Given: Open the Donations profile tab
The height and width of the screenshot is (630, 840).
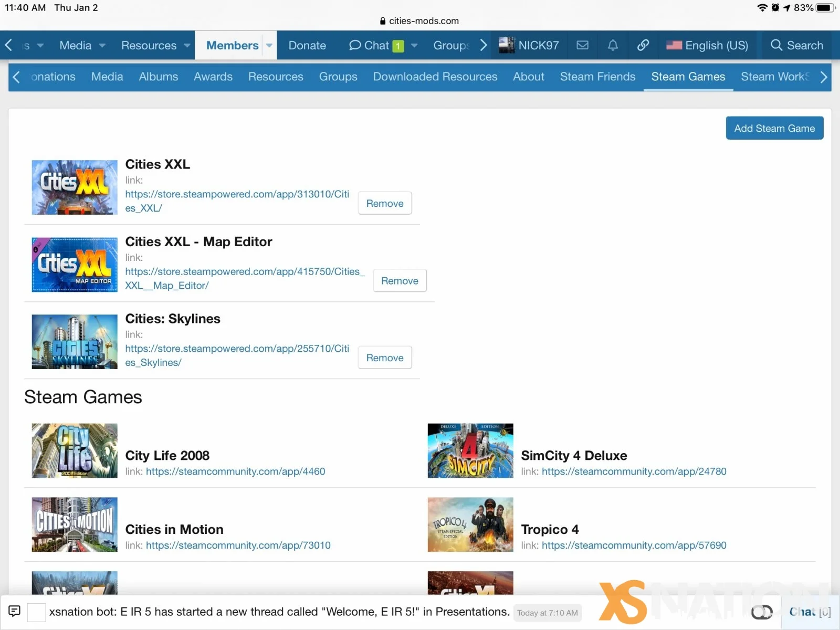Looking at the screenshot, I should (x=53, y=77).
